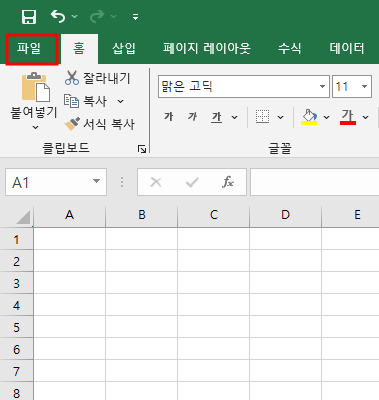The height and width of the screenshot is (400, 379).
Task: Open the 데이터 tab
Action: (x=347, y=49)
